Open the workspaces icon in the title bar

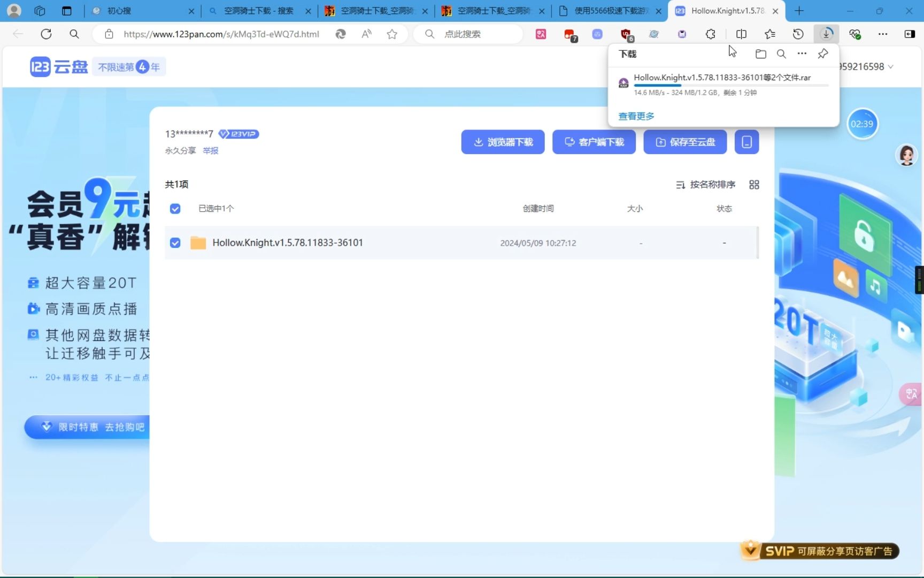tap(40, 11)
